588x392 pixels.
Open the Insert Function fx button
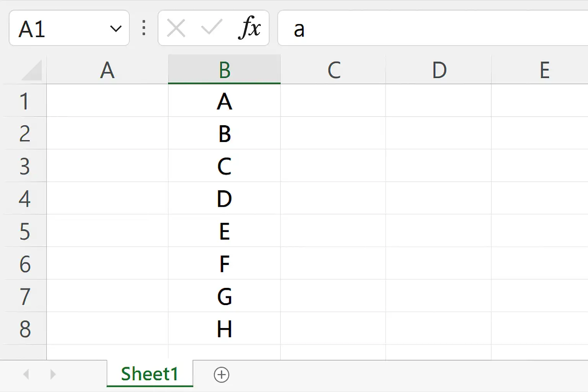click(x=250, y=28)
